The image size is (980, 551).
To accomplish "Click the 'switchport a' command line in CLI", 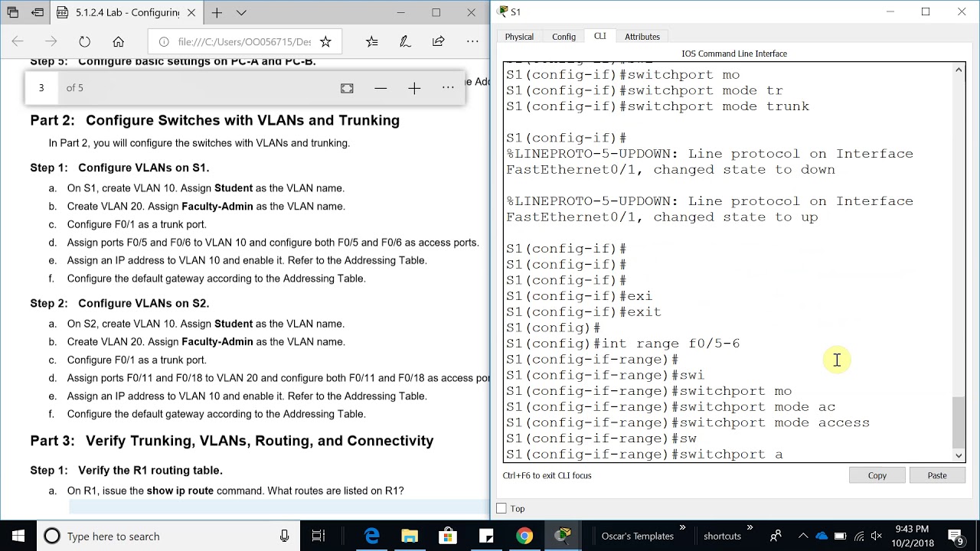I will click(645, 454).
